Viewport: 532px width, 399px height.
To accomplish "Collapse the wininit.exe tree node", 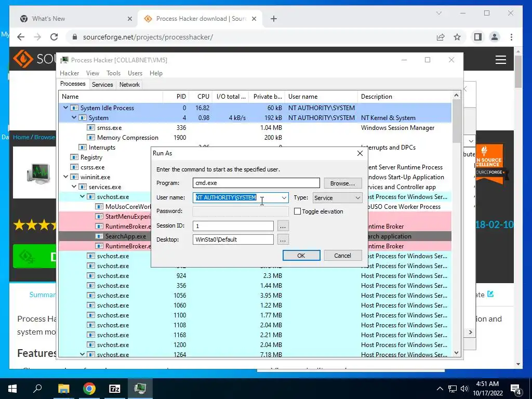I will coord(65,177).
